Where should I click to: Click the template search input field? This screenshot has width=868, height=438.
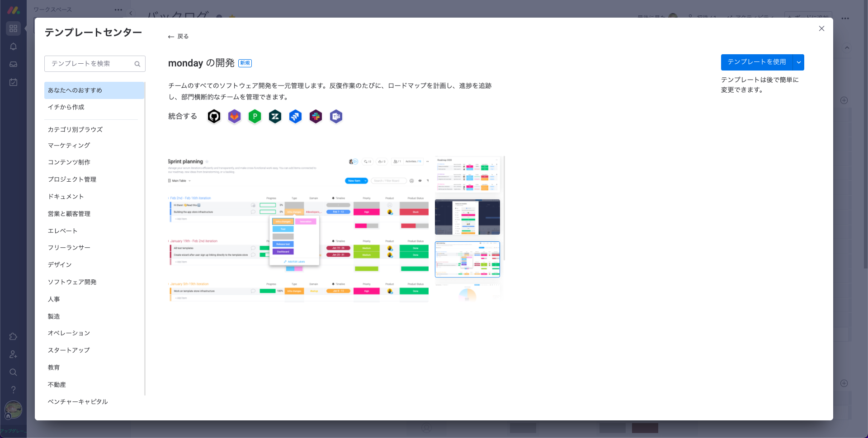[x=90, y=64]
